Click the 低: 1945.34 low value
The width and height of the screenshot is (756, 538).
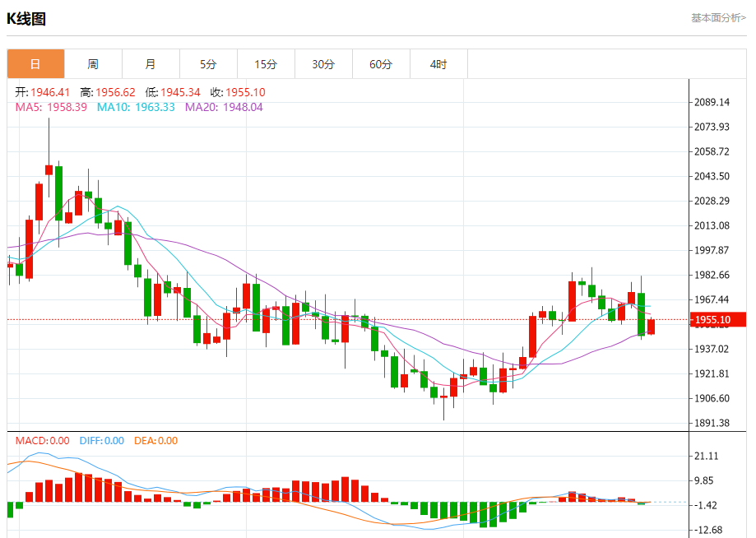point(173,92)
